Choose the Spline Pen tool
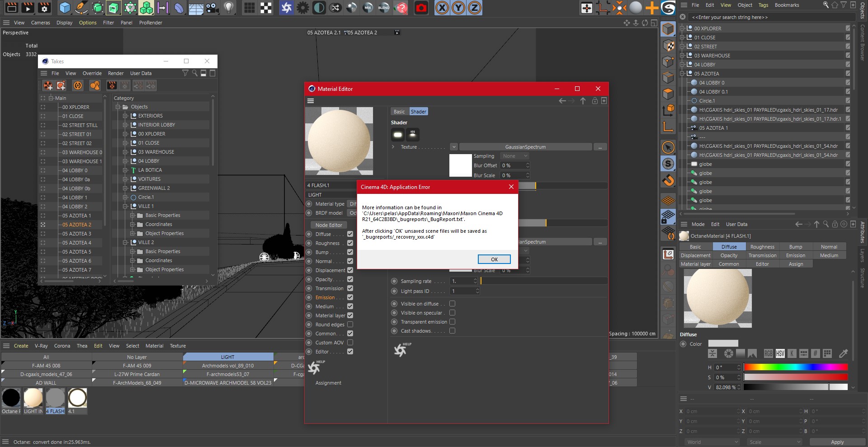This screenshot has width=868, height=447. coord(81,8)
